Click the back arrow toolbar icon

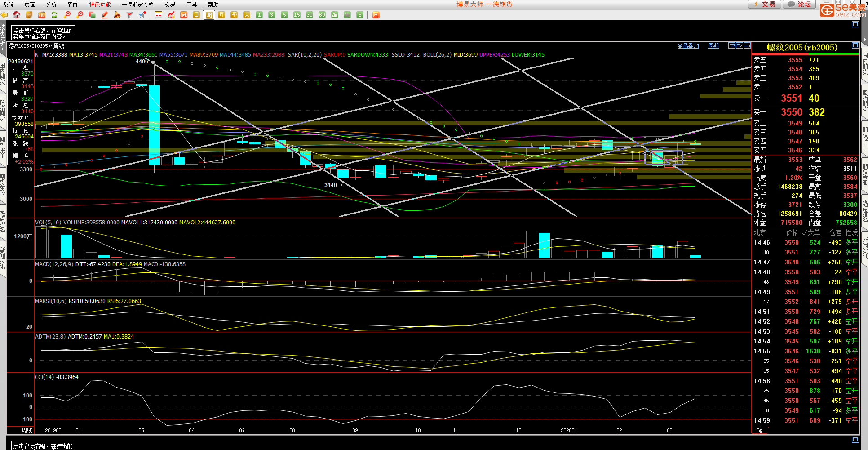tap(4, 15)
